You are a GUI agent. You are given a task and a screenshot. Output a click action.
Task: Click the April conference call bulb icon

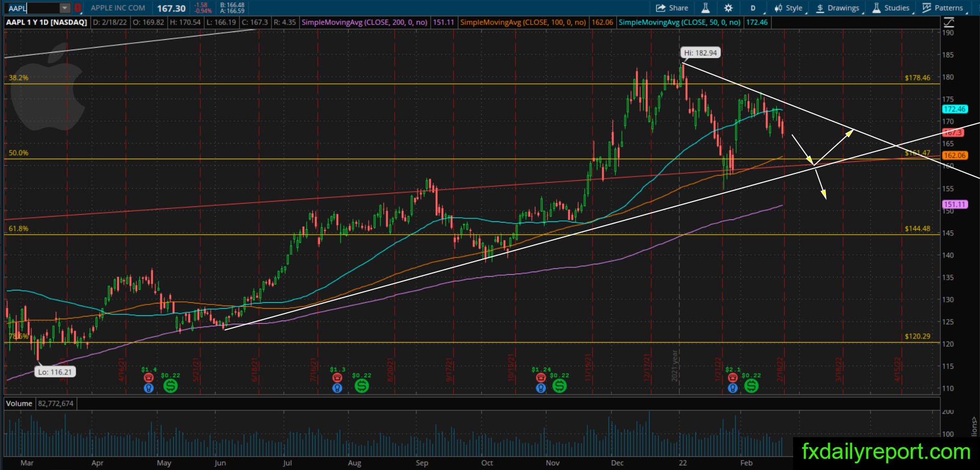point(149,388)
